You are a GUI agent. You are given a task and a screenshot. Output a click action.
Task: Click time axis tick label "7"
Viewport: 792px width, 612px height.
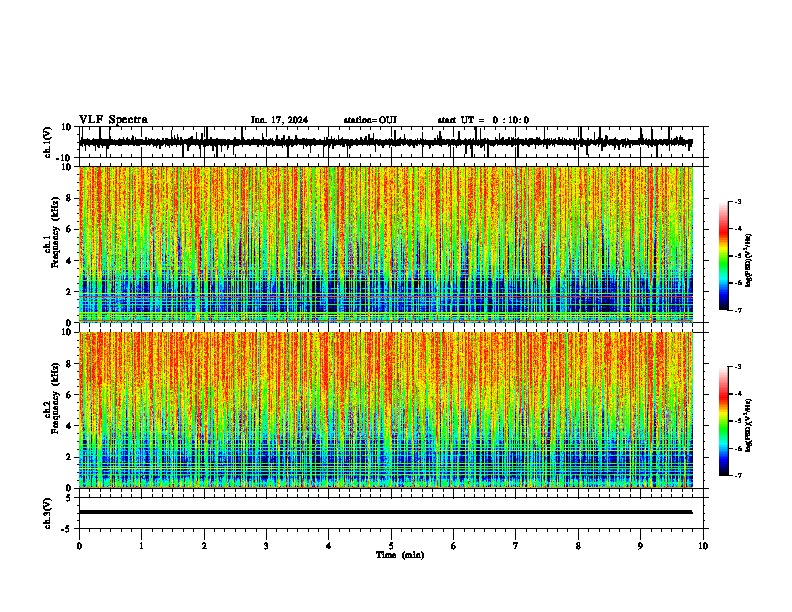pyautogui.click(x=516, y=546)
